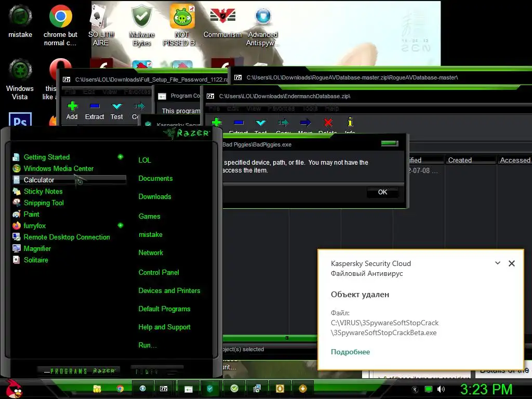Click the blue minus Extract icon in the EndermanchDatabase window
This screenshot has height=399, width=532.
238,122
